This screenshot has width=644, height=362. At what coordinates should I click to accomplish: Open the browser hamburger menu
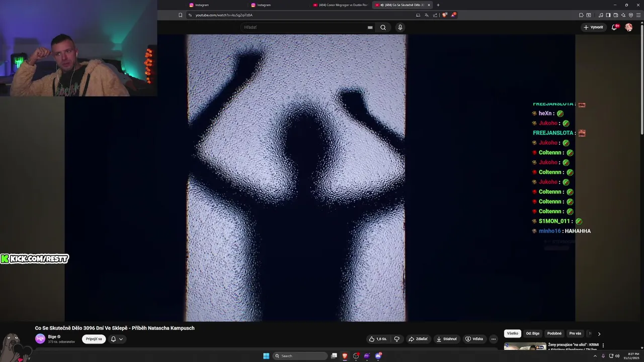coord(638,15)
